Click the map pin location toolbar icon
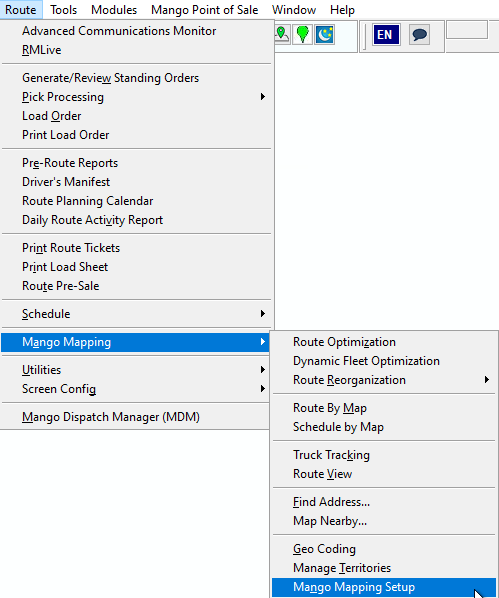This screenshot has height=598, width=499. click(282, 35)
